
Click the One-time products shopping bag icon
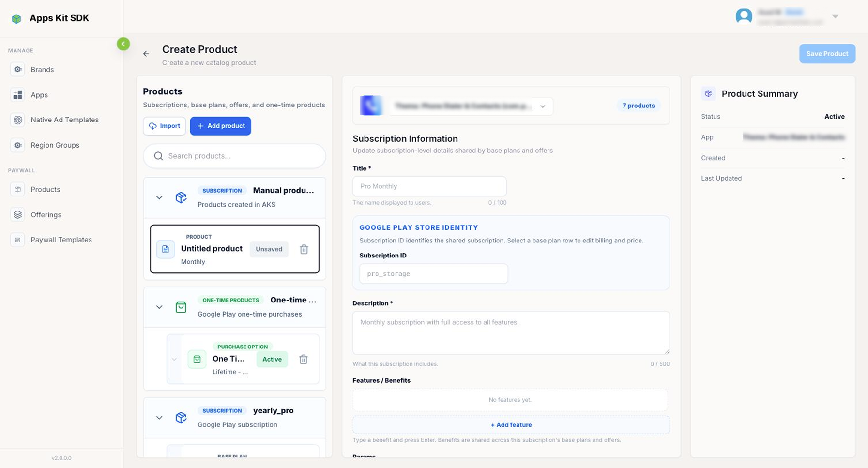click(x=181, y=307)
